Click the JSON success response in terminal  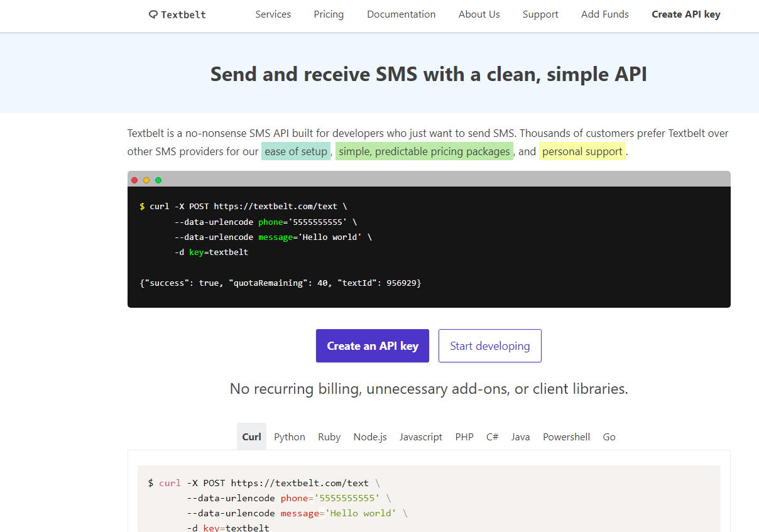(x=280, y=283)
